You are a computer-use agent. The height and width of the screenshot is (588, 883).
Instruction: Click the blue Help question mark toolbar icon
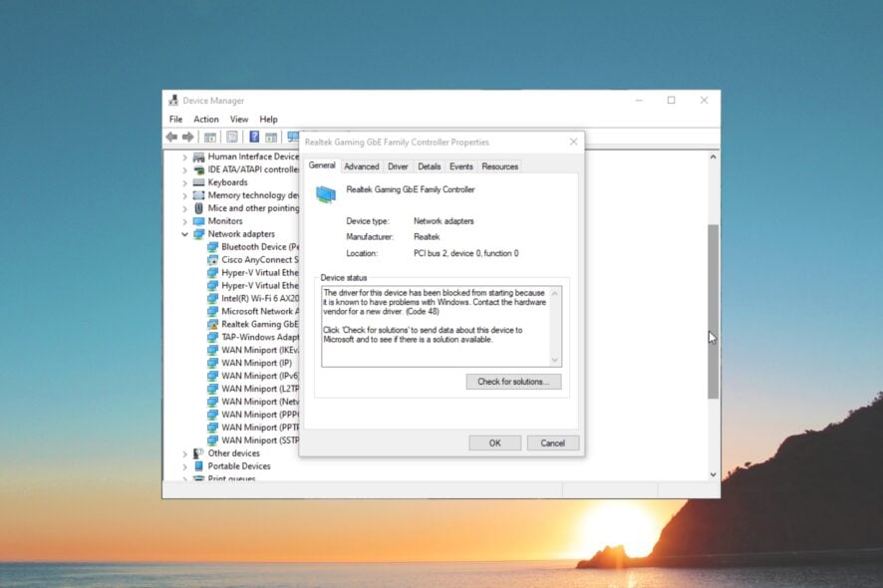(x=254, y=137)
